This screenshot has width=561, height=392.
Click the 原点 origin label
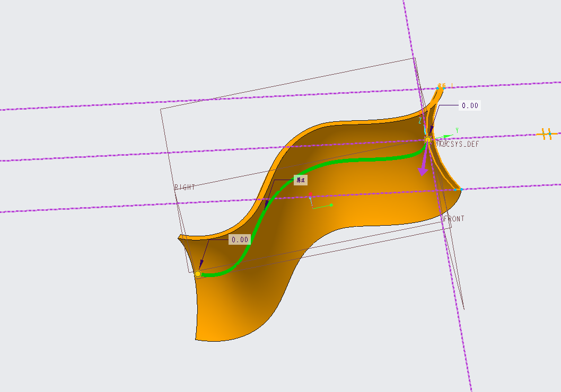click(301, 180)
